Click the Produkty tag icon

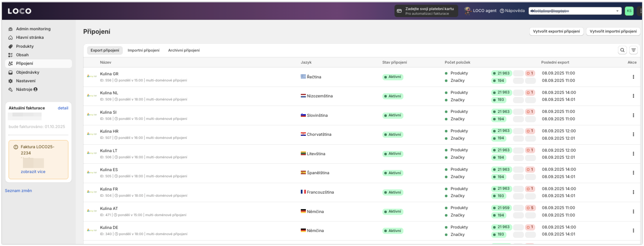click(x=10, y=46)
